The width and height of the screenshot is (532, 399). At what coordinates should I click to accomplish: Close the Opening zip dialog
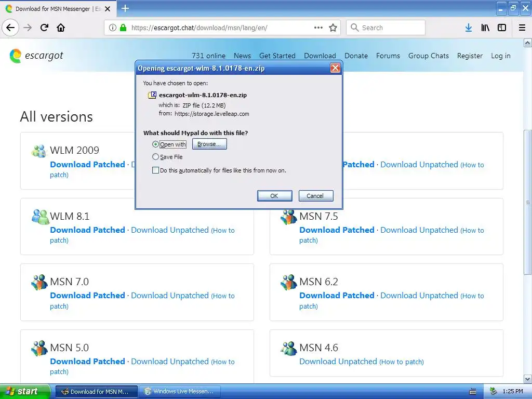[335, 68]
